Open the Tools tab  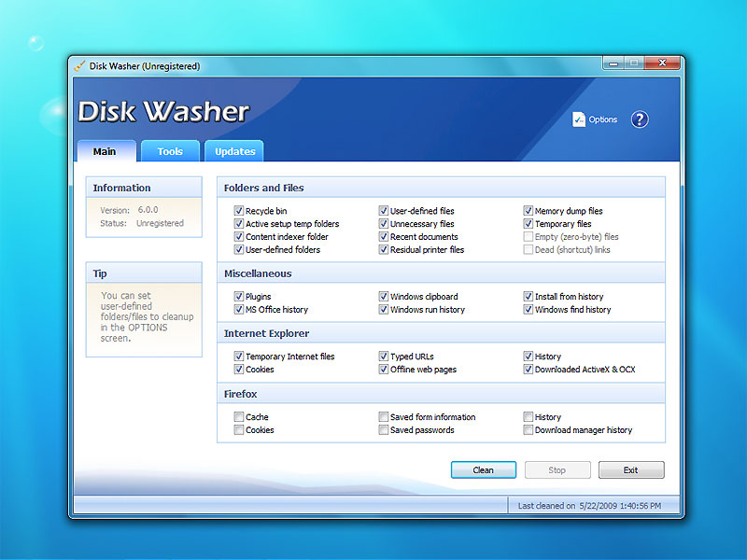click(170, 151)
